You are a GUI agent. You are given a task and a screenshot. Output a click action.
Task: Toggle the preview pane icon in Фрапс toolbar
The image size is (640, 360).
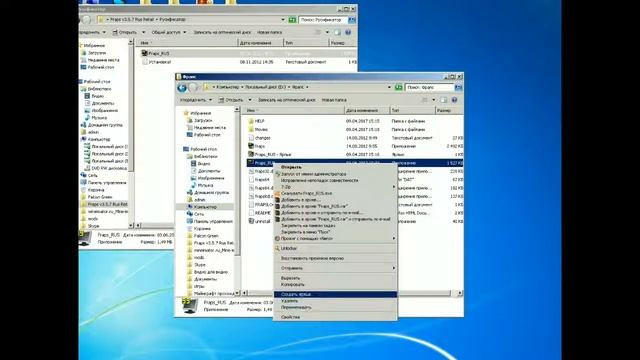coord(444,100)
